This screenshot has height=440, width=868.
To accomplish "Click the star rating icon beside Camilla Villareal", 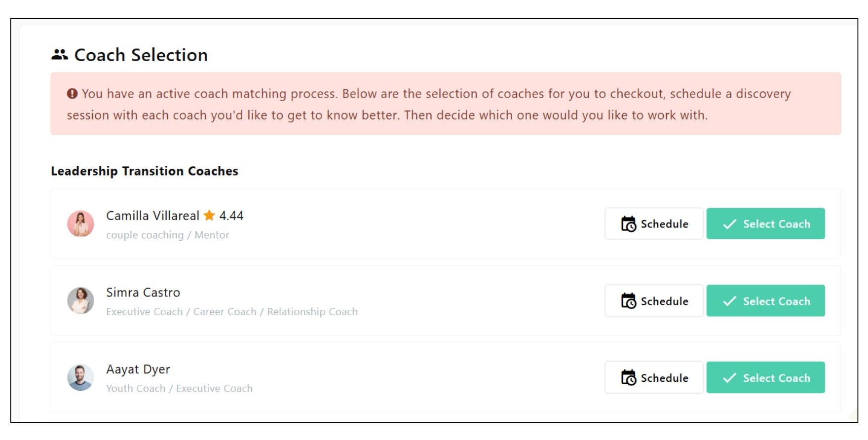I will tap(209, 216).
